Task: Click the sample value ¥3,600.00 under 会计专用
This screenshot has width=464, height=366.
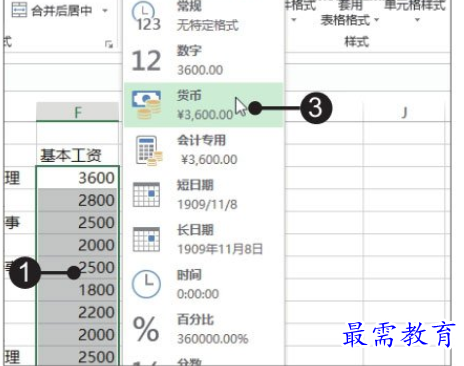Action: pos(209,160)
